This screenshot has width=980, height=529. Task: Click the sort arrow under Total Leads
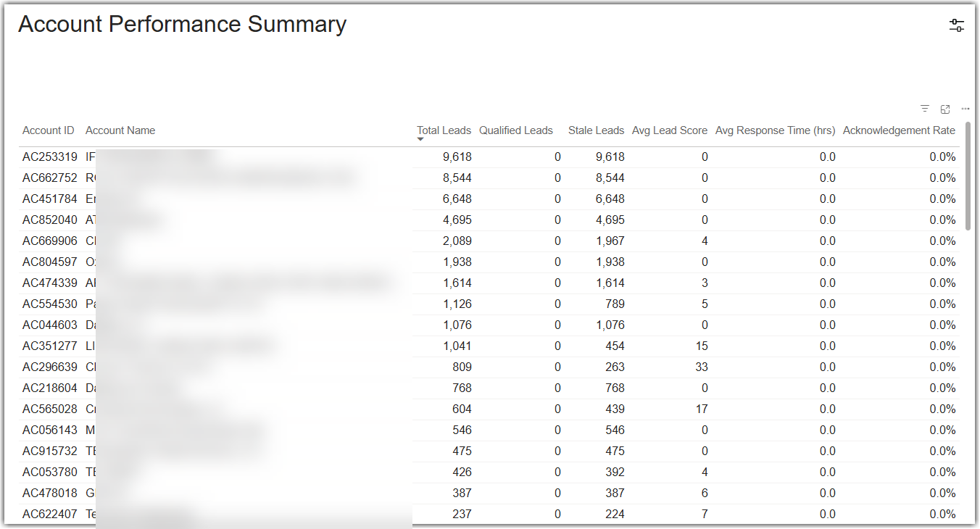tap(420, 139)
